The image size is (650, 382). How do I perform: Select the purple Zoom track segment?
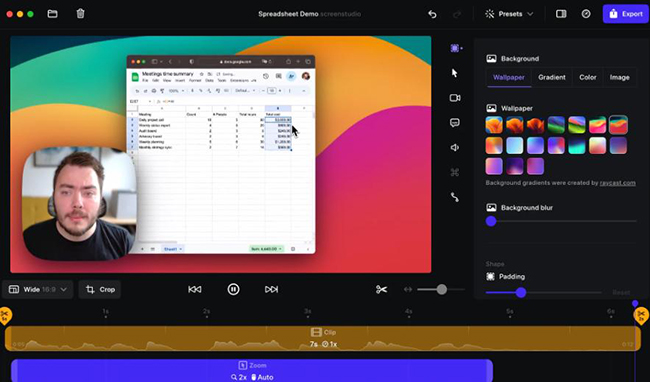coord(252,370)
